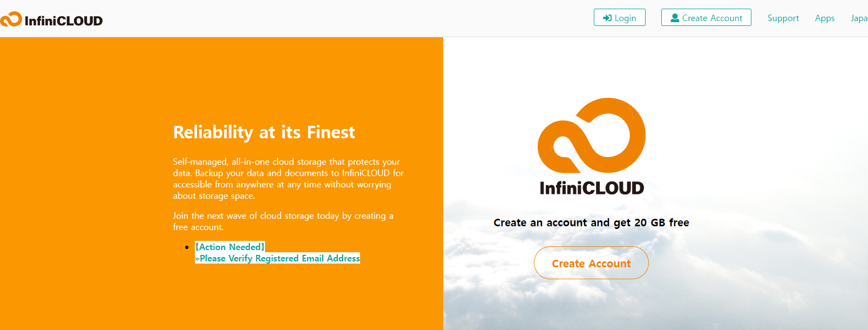The image size is (868, 330).
Task: Click the large black InfiniCLOUD wordmark
Action: pos(592,188)
